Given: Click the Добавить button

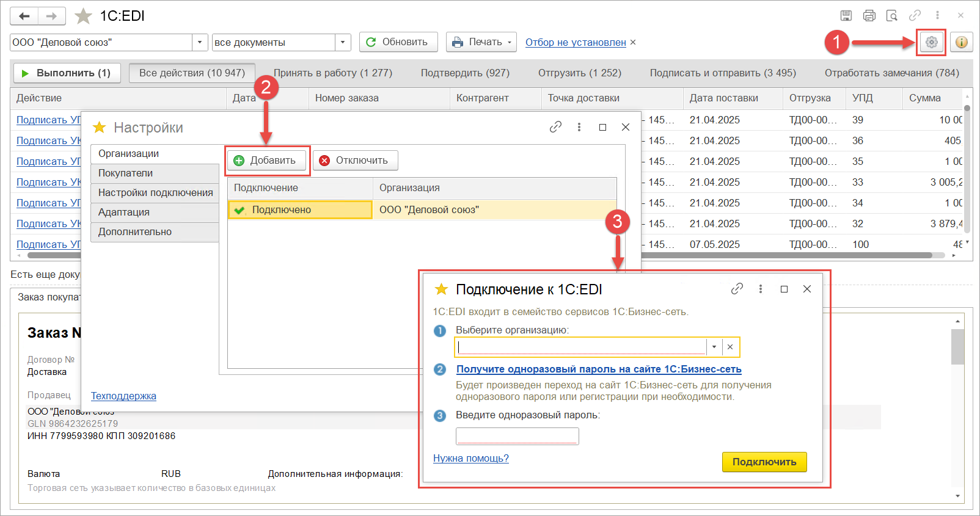Looking at the screenshot, I should click(266, 161).
